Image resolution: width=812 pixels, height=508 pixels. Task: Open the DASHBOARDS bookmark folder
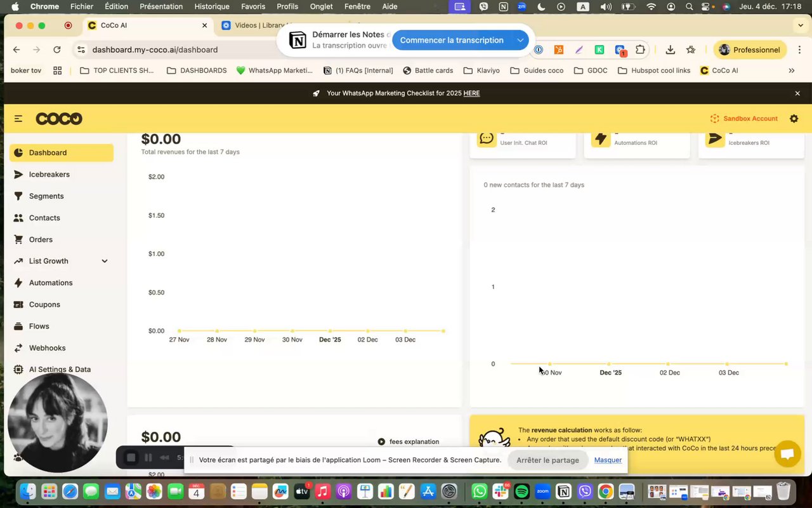pyautogui.click(x=197, y=70)
